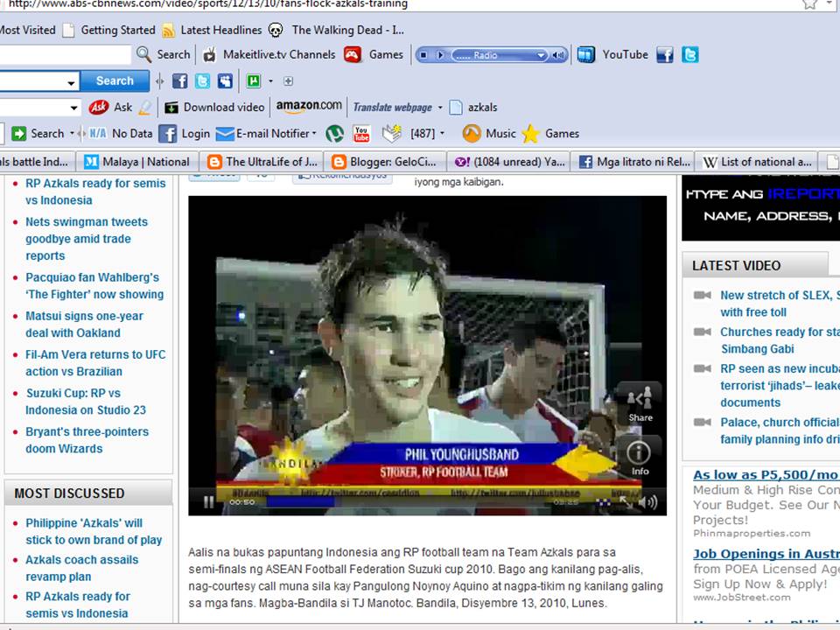Click the N/A No Data indicator
This screenshot has height=630, width=840.
click(x=120, y=133)
